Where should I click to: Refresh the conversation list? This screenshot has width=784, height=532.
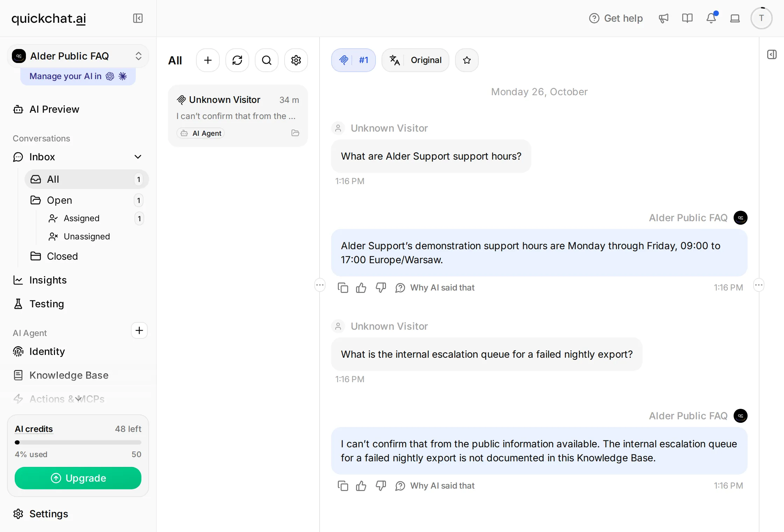[237, 60]
